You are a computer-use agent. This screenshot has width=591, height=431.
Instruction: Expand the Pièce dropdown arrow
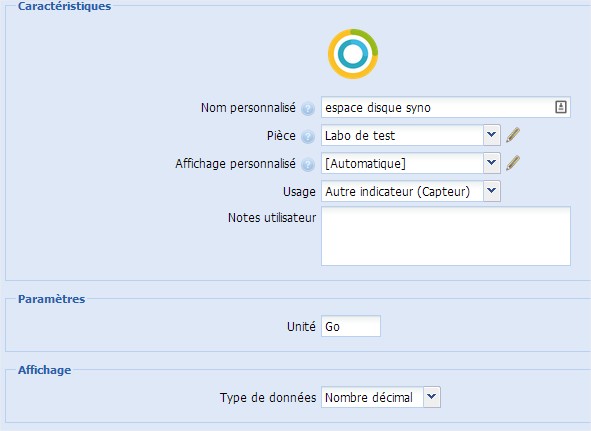(x=491, y=135)
